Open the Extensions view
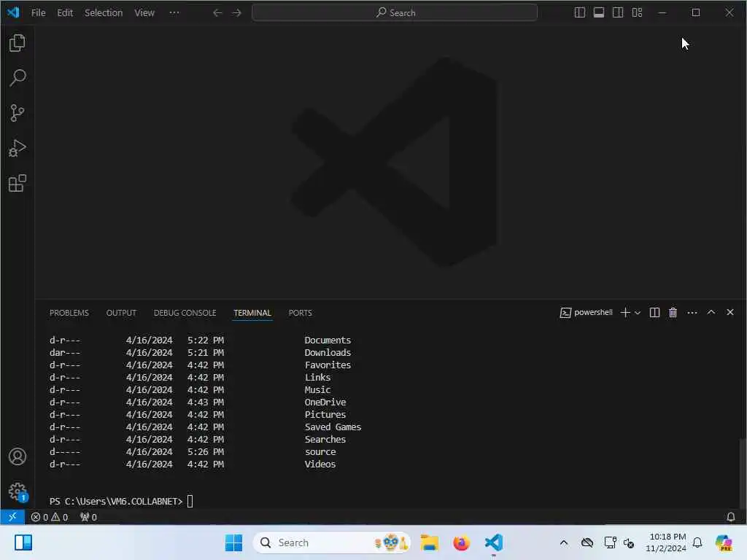The width and height of the screenshot is (747, 560). pos(18,183)
